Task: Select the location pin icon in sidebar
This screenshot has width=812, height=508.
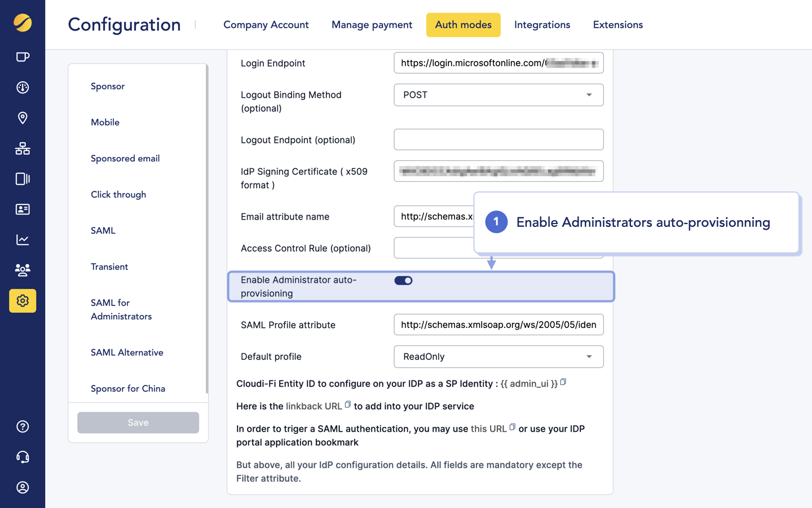Action: [23, 118]
